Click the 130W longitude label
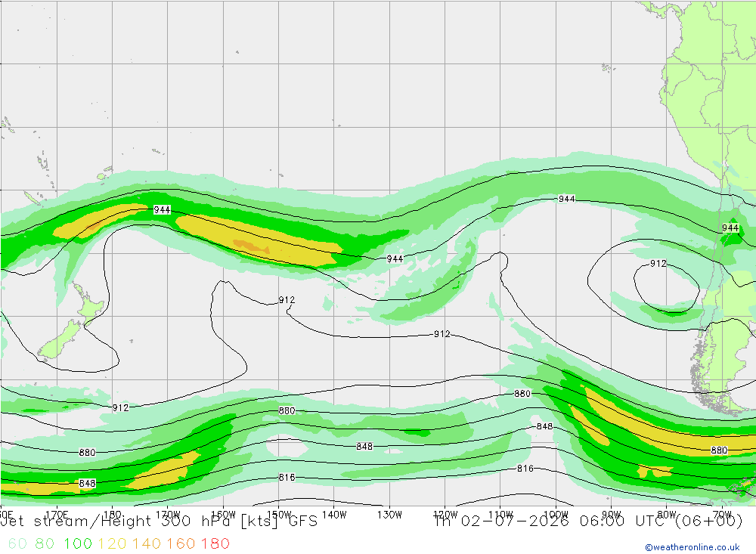The height and width of the screenshot is (554, 756). tap(389, 515)
